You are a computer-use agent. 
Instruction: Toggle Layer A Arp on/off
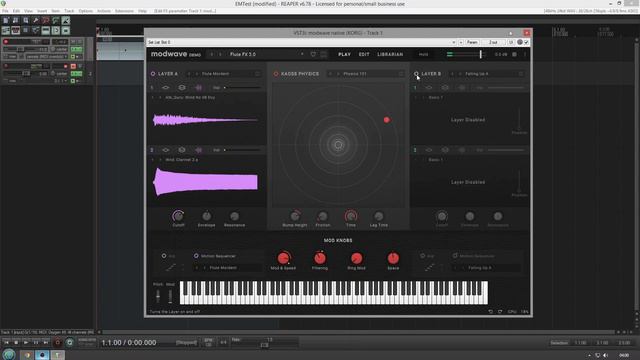click(164, 256)
